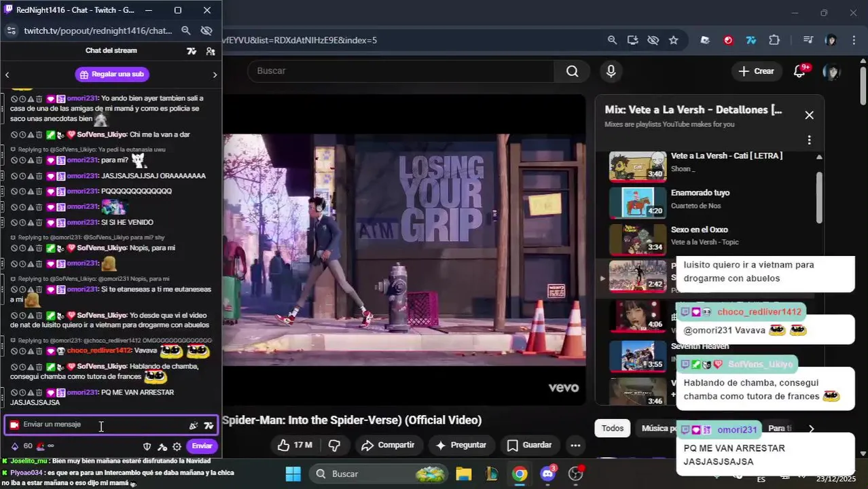Click Crear button on YouTube
The height and width of the screenshot is (489, 868).
[x=756, y=71]
